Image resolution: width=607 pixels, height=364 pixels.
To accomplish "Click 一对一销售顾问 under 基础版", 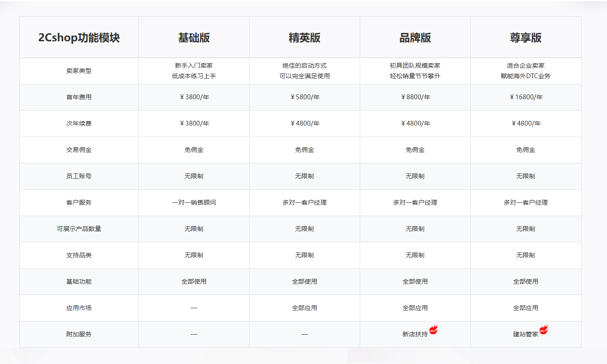I will coord(194,202).
